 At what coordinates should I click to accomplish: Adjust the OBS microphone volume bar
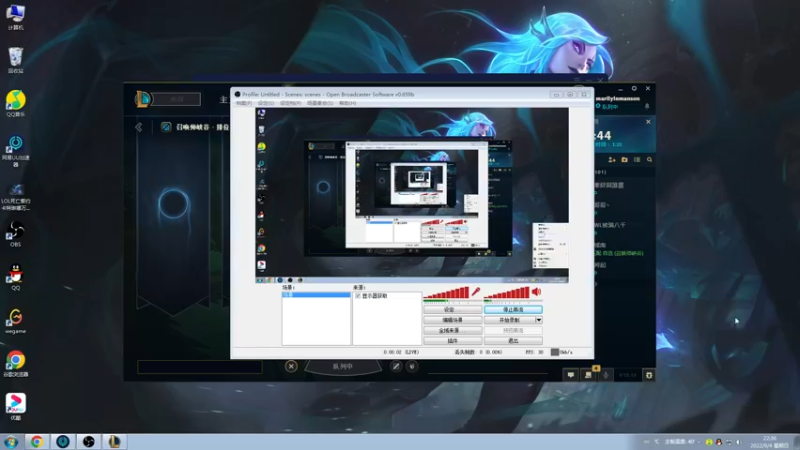pyautogui.click(x=446, y=292)
